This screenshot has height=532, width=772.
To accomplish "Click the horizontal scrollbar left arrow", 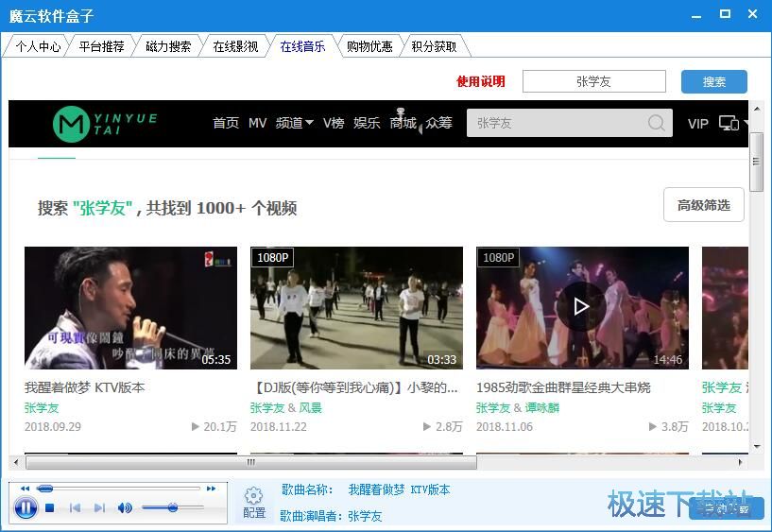I will tap(16, 462).
